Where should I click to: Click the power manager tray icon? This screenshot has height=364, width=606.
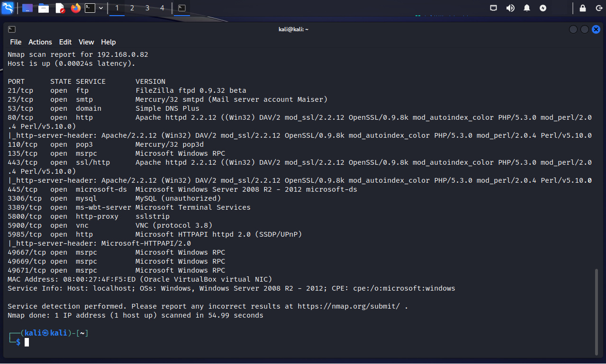pos(543,8)
